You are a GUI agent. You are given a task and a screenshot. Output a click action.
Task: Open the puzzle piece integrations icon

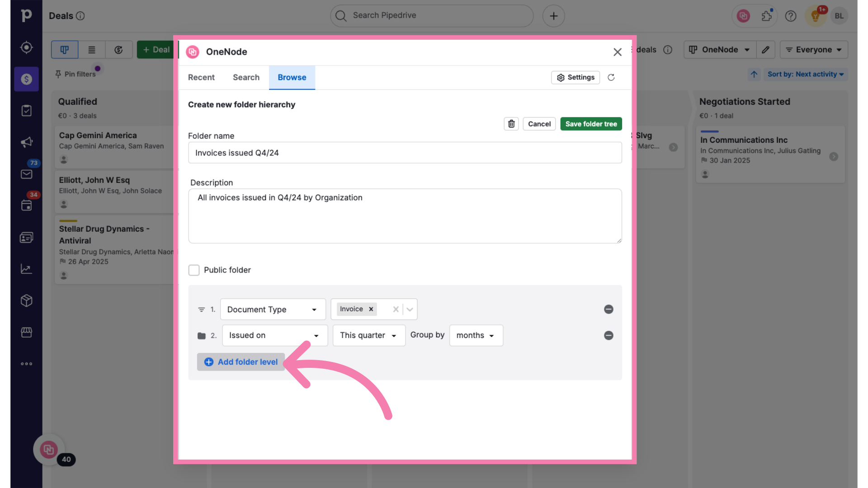[x=767, y=16]
